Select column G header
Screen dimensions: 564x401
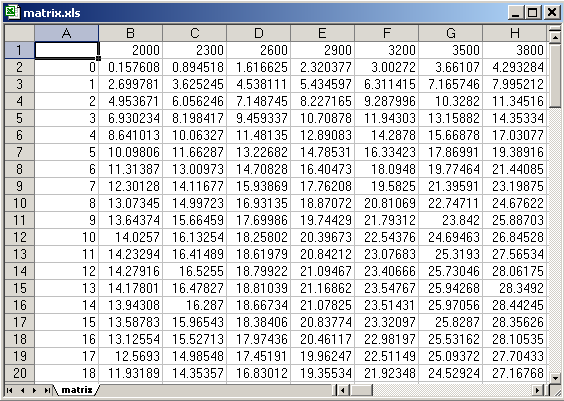(451, 33)
